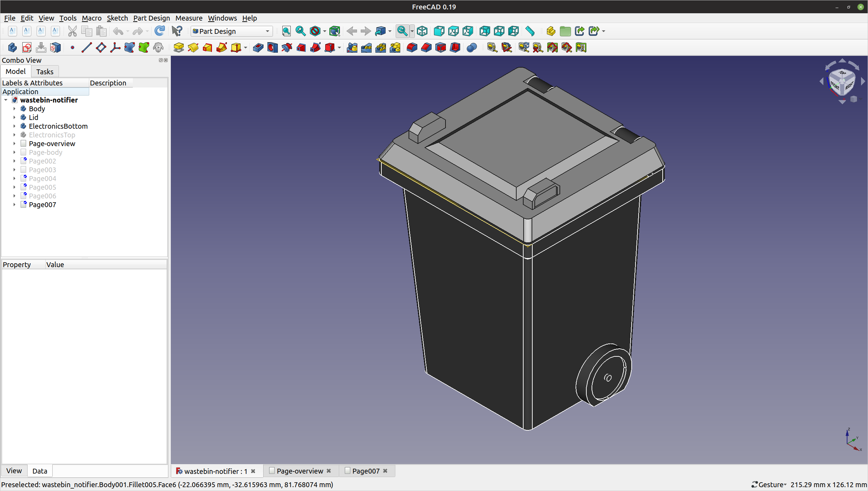Select ElectronicsTop in the model tree
This screenshot has width=868, height=491.
(x=52, y=135)
